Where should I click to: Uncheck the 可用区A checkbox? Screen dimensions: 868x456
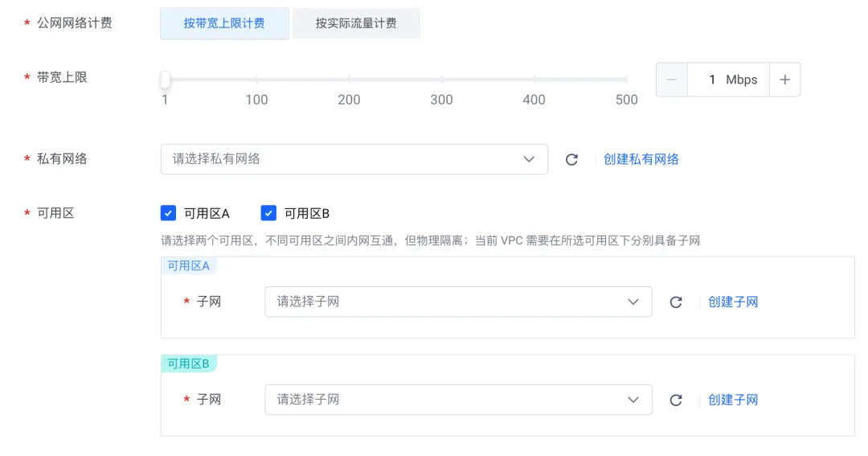coord(168,213)
